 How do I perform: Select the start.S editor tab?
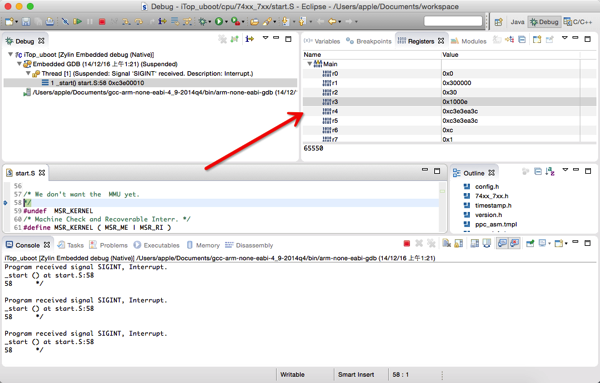pos(26,173)
